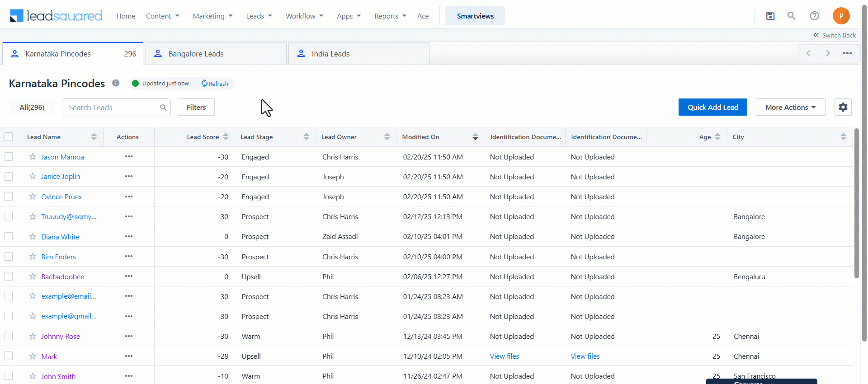Go to Home in top navigation
The height and width of the screenshot is (384, 868).
point(126,16)
